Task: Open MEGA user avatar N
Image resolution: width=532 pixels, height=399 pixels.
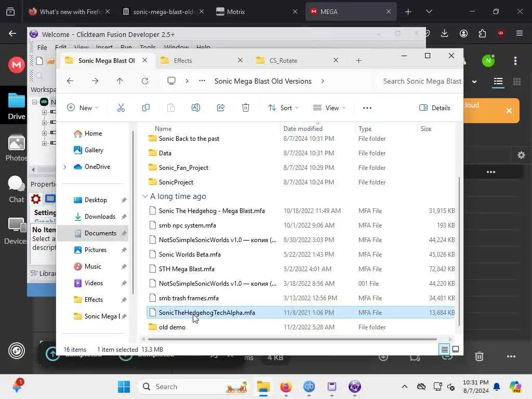Action: point(488,61)
